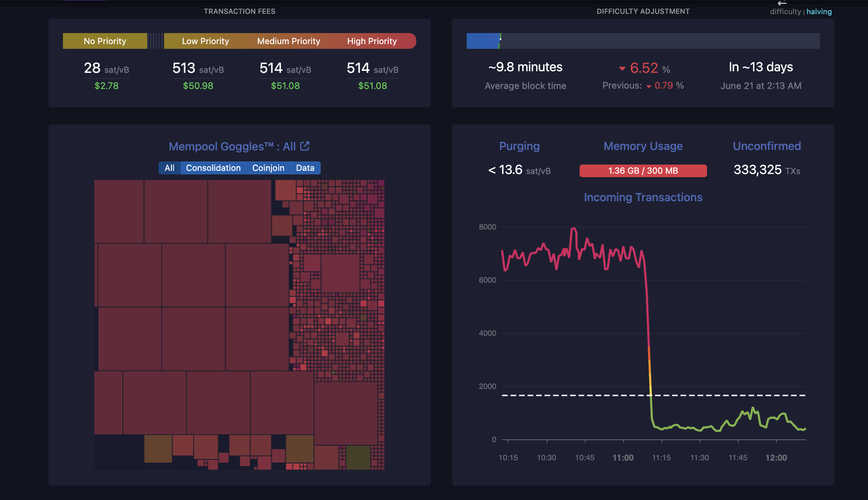Enable the Consolidation goggles filter
This screenshot has height=500, width=868.
point(213,168)
